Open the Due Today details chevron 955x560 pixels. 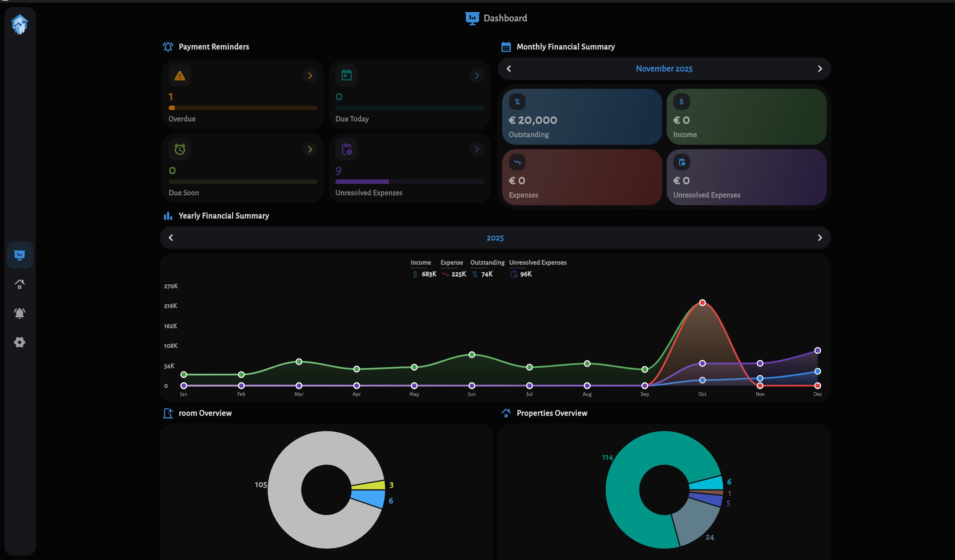click(x=476, y=75)
